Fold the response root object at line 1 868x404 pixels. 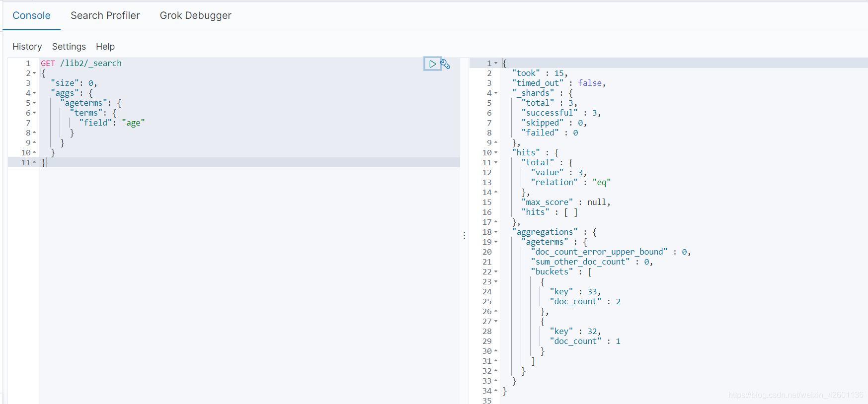[496, 64]
